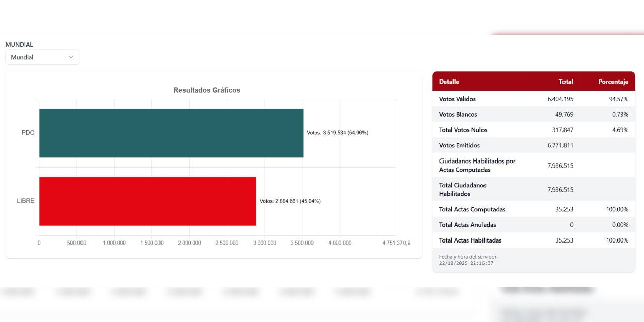Click the chevron arrow in Mundial combo box
Viewport: 644px width, 322px height.
click(71, 57)
